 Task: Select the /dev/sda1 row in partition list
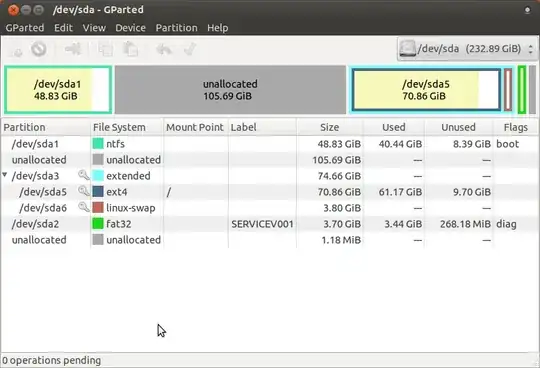coord(270,144)
